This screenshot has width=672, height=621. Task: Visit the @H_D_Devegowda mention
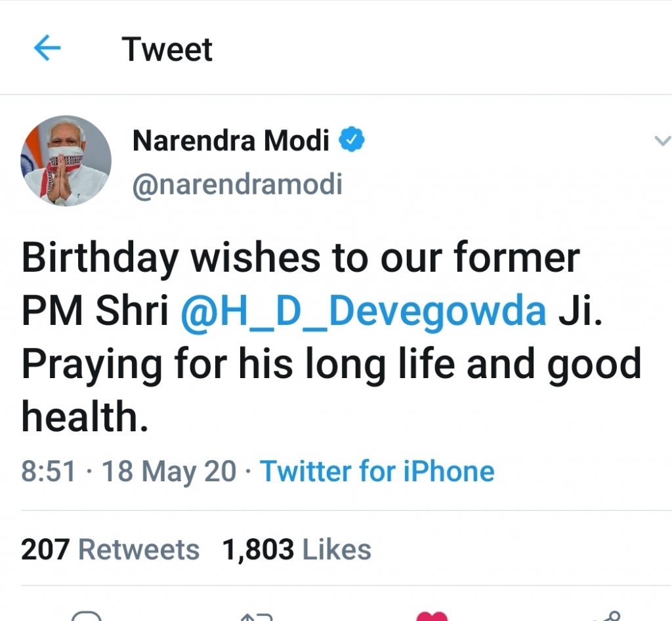363,312
